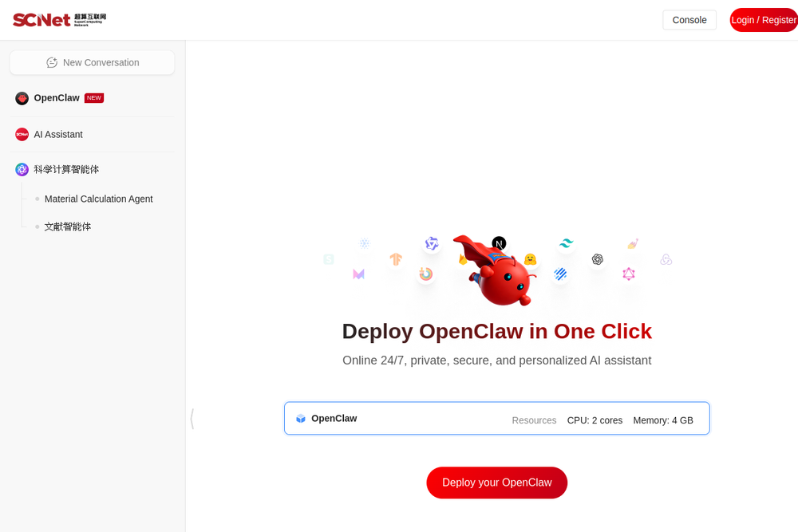Select OpenClaw in the sidebar menu

coord(57,97)
